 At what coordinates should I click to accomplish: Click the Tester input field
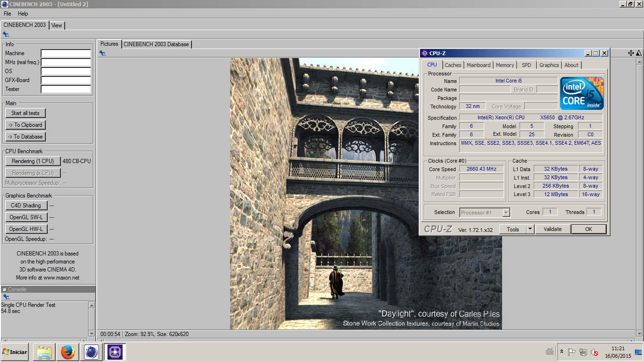click(x=66, y=89)
